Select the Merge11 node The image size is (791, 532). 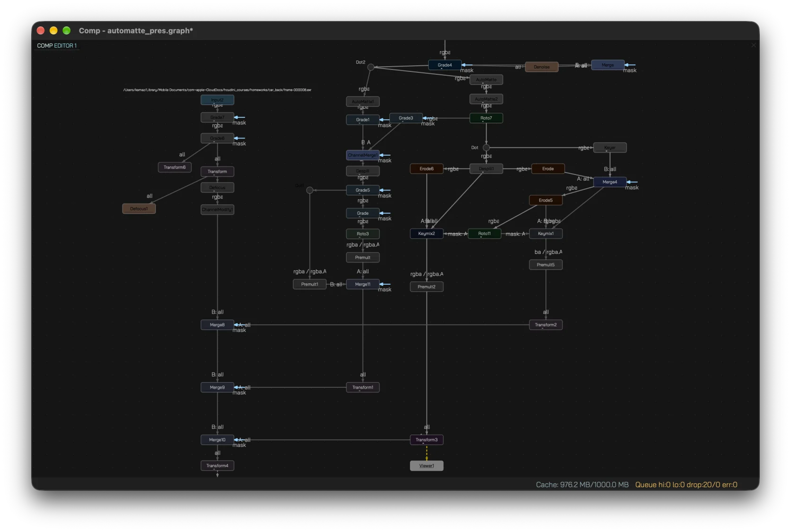point(363,284)
